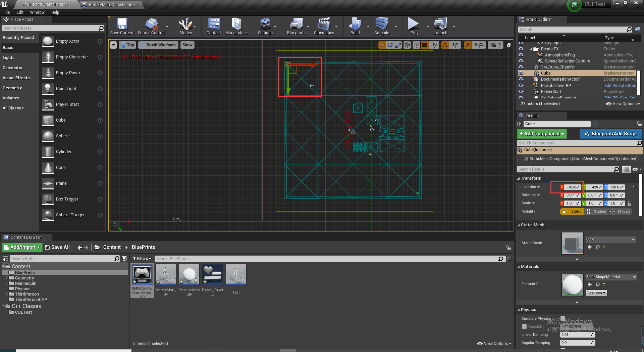Open Content browser from toolbar

click(x=214, y=26)
